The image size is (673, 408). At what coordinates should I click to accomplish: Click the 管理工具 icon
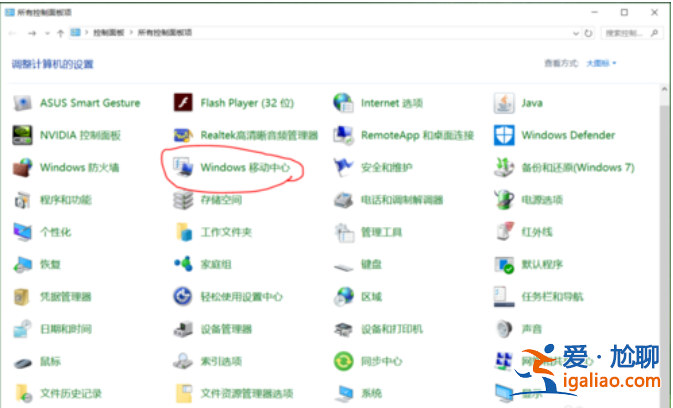click(344, 233)
